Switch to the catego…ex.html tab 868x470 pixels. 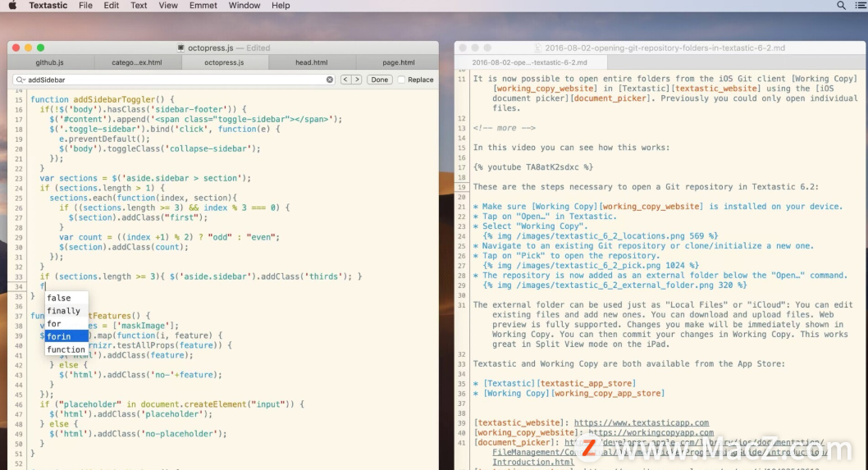[137, 62]
